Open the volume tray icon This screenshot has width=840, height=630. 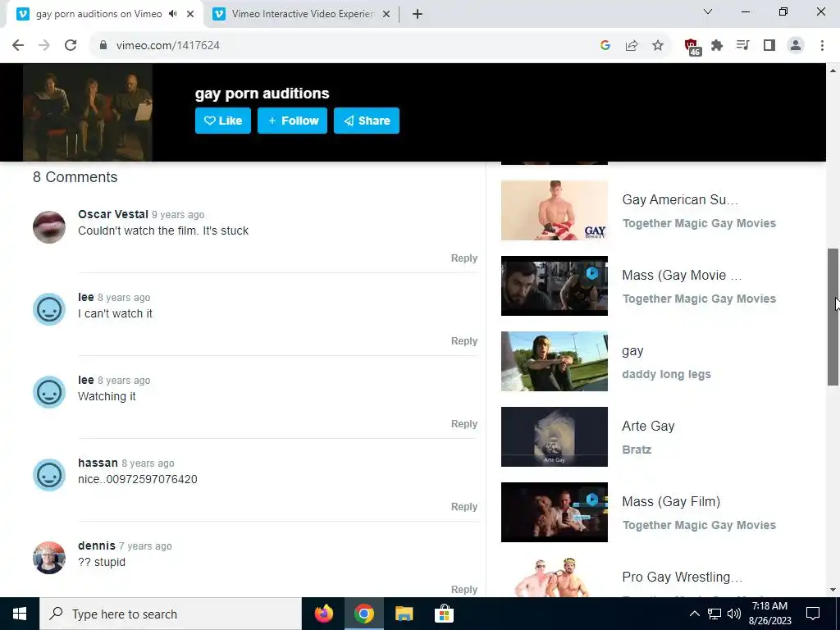click(x=734, y=614)
